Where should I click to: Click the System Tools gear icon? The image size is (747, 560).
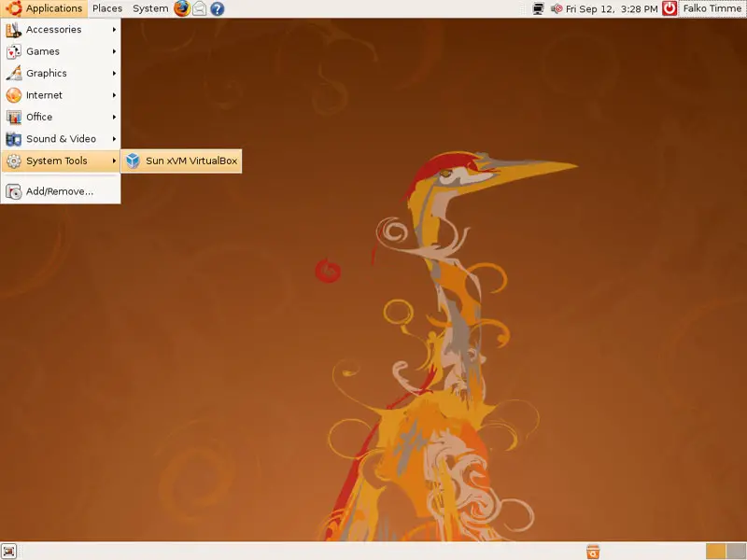pos(13,161)
